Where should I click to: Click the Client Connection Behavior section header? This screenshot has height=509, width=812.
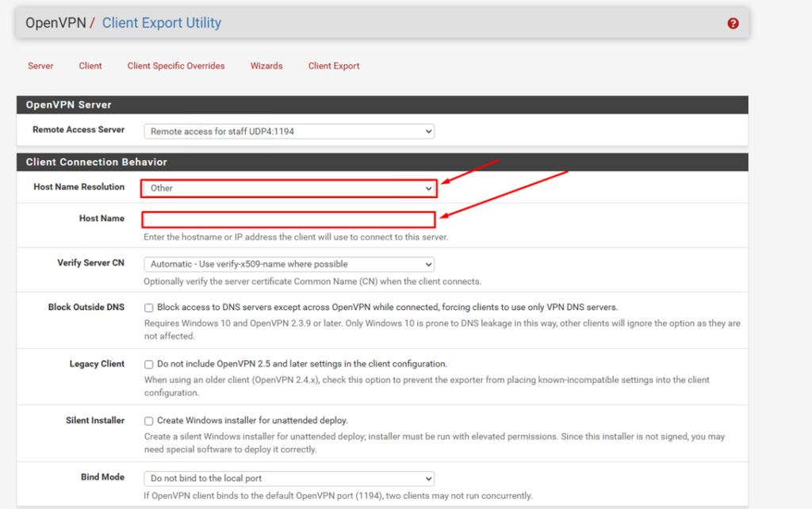click(97, 162)
